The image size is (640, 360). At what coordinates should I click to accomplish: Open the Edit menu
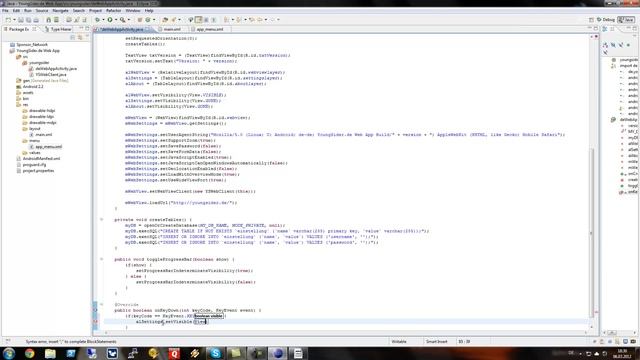16,11
